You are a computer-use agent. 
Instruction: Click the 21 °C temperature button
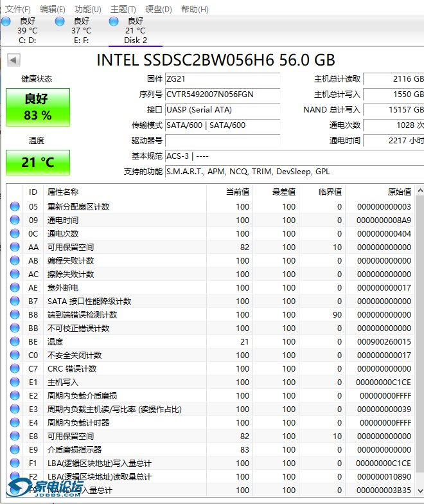[x=38, y=162]
